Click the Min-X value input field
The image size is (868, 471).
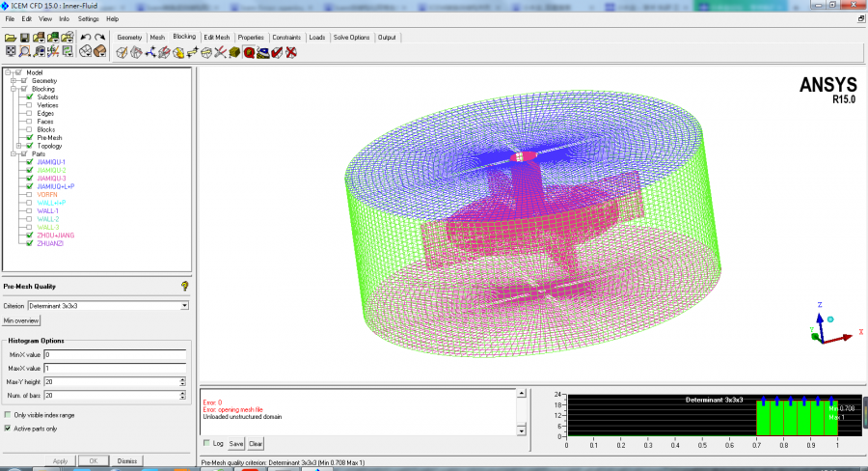click(x=113, y=355)
